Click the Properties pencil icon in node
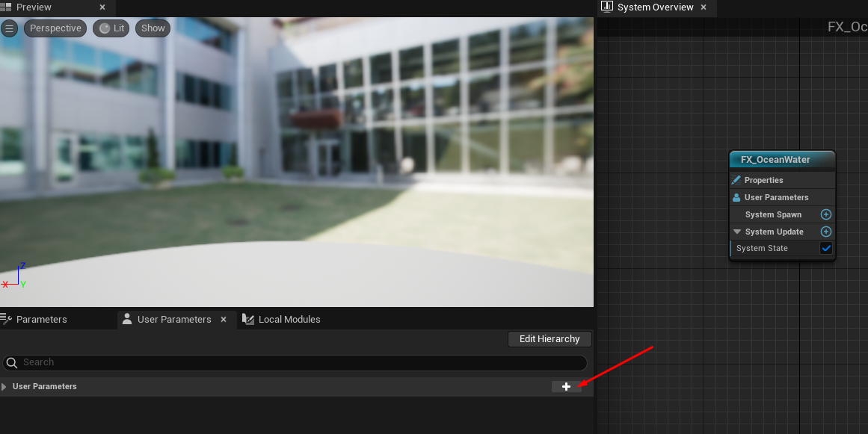The width and height of the screenshot is (868, 434). coord(736,180)
